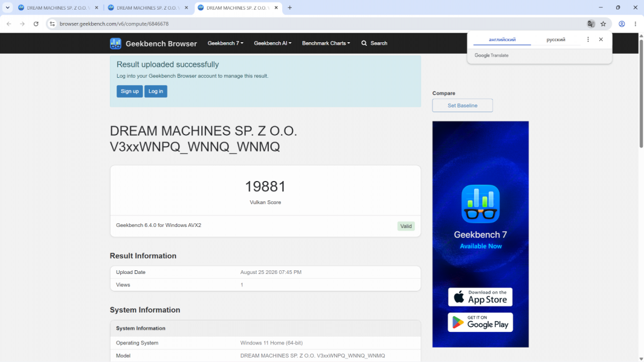
Task: Open the Chrome profile icon
Action: click(622, 24)
